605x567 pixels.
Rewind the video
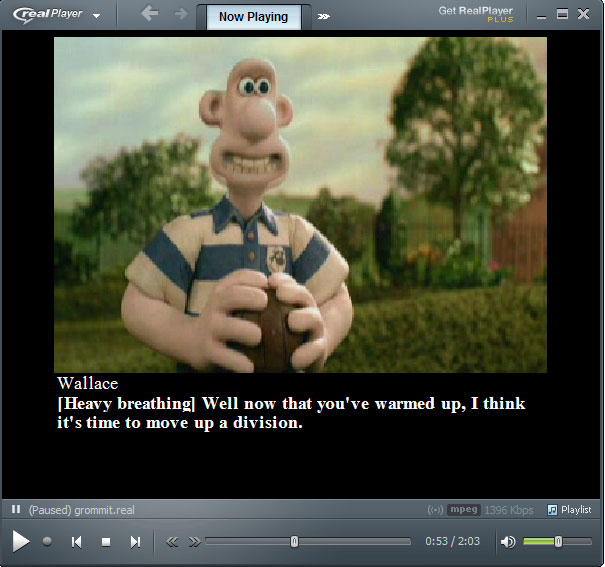[172, 541]
